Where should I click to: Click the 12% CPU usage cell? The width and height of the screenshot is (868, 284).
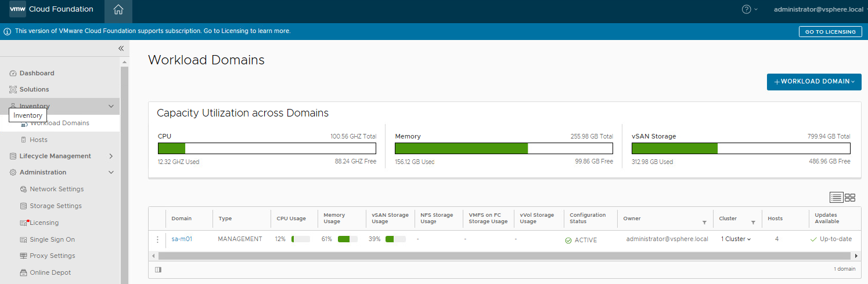pyautogui.click(x=293, y=239)
